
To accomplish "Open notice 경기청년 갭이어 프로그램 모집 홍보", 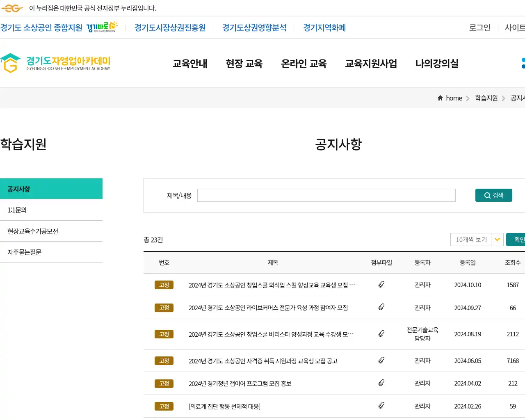I will (x=240, y=383).
